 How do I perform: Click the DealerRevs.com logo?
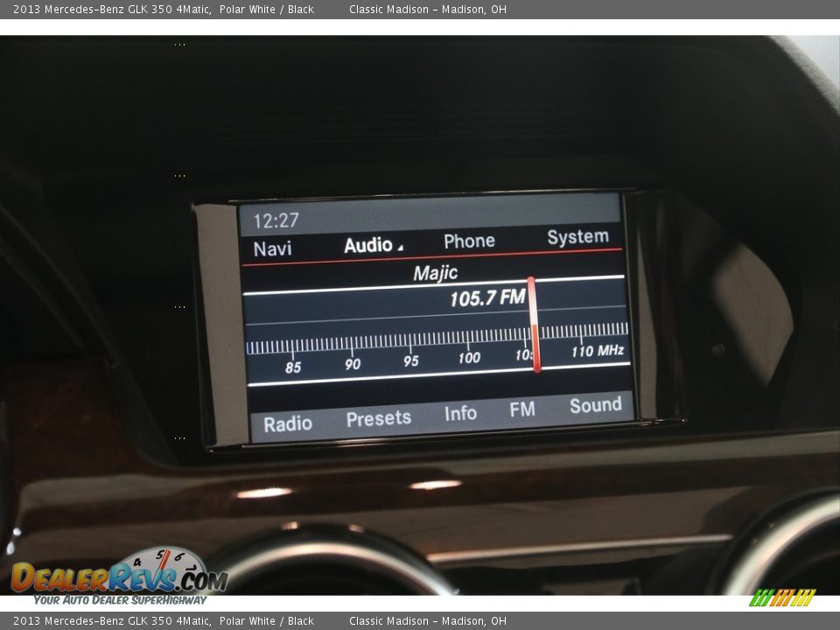coord(120,577)
